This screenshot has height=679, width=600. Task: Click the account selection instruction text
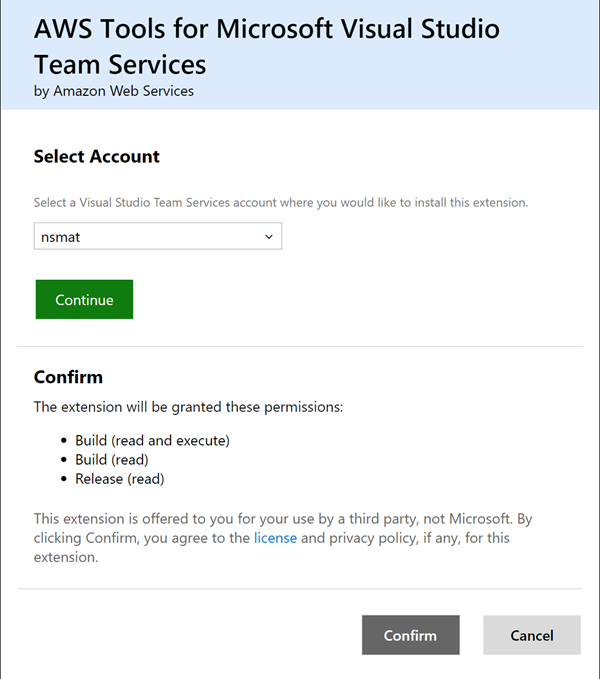(x=281, y=202)
